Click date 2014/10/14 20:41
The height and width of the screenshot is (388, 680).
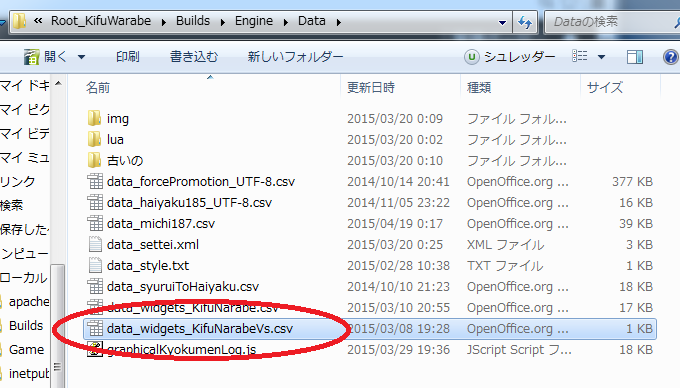[398, 181]
